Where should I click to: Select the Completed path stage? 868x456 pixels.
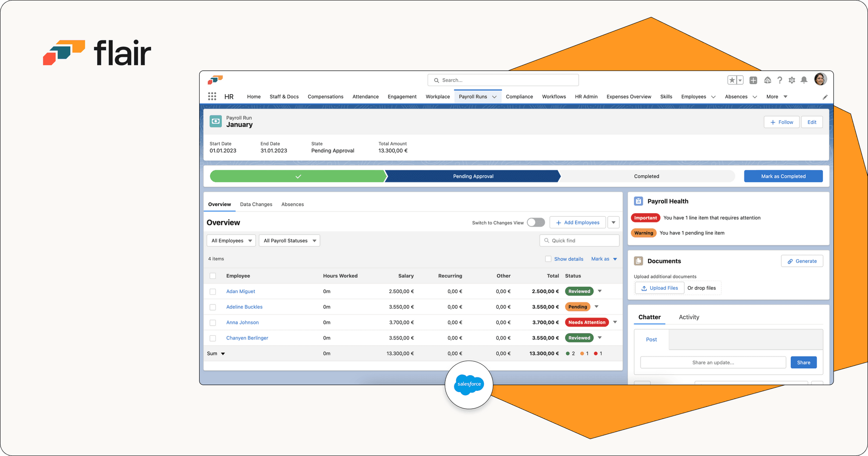click(x=646, y=176)
